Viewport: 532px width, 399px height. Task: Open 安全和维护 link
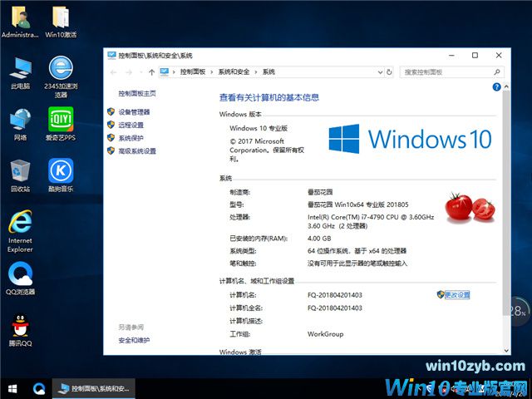[x=134, y=340]
